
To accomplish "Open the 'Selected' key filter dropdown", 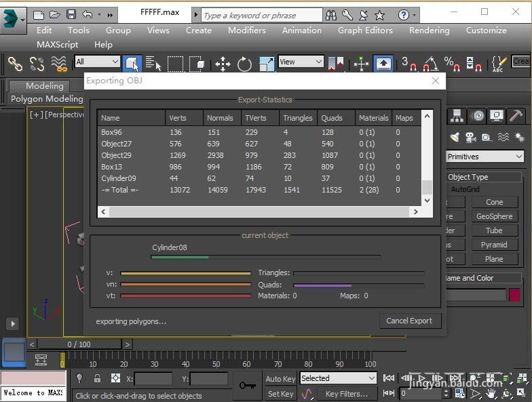I will [x=337, y=378].
